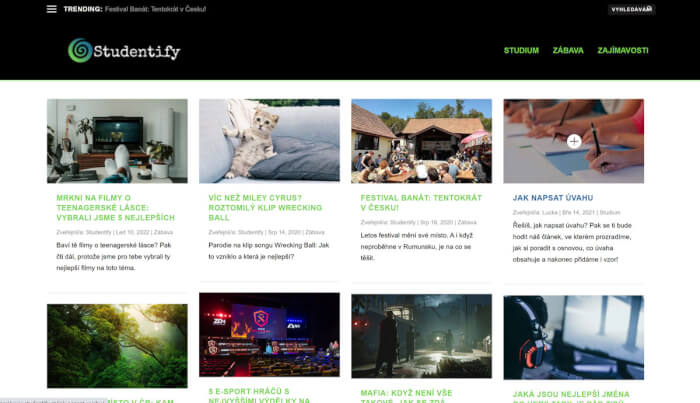Click the kitten on sofa thumbnail
Screen dimensions: 700x403
coord(269,141)
